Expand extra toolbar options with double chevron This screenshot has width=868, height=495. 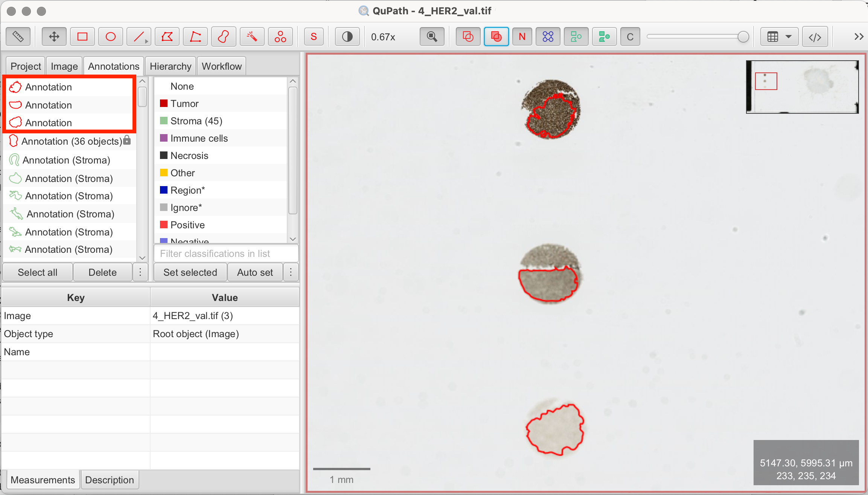(x=859, y=37)
